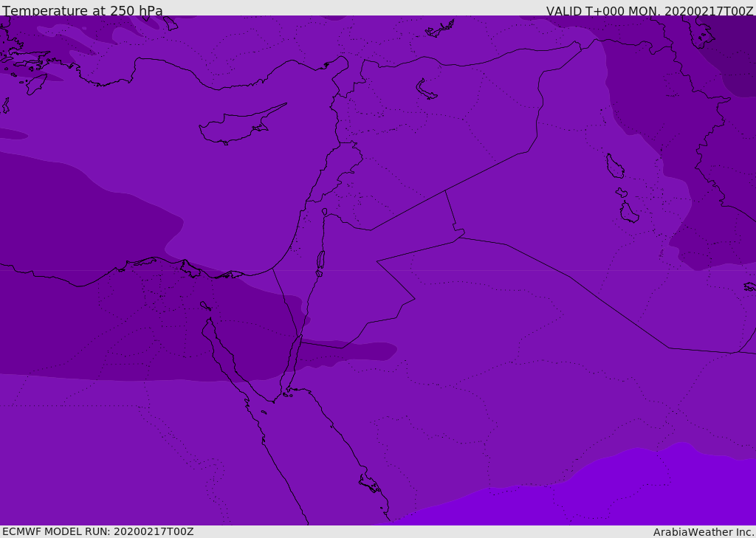Select Lake Assad in northern Syria
Viewport: 756px width, 538px height.
tap(426, 90)
